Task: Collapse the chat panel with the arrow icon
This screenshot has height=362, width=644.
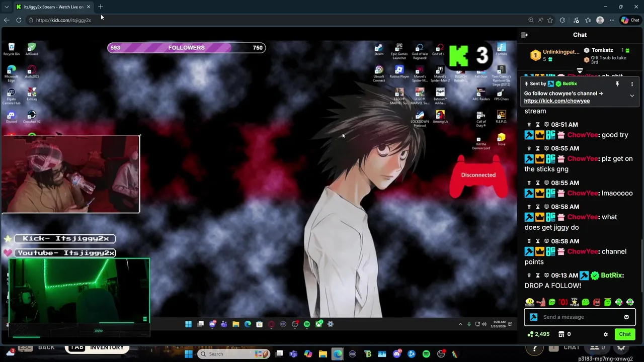Action: click(524, 35)
